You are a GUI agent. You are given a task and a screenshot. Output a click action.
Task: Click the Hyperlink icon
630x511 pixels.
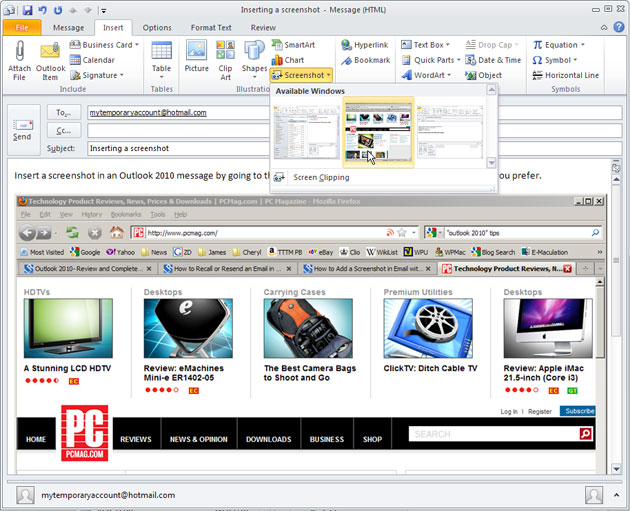click(364, 45)
